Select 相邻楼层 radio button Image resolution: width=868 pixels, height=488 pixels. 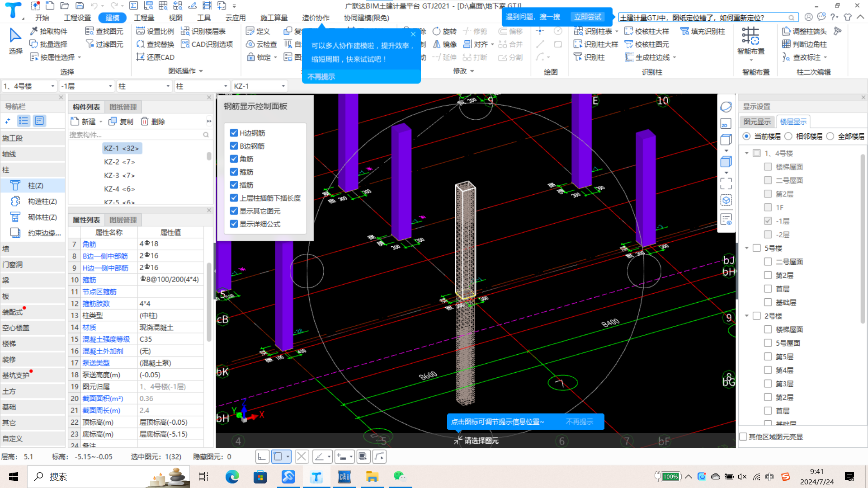click(x=788, y=136)
